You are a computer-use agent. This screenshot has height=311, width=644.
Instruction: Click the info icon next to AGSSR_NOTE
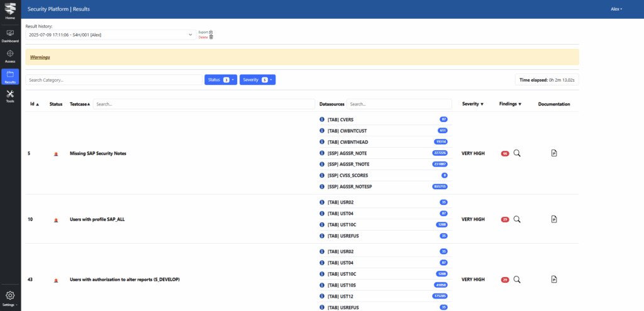coord(322,153)
